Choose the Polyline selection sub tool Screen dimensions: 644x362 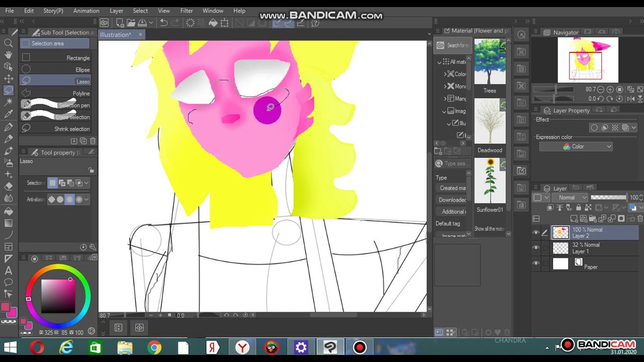(55, 94)
